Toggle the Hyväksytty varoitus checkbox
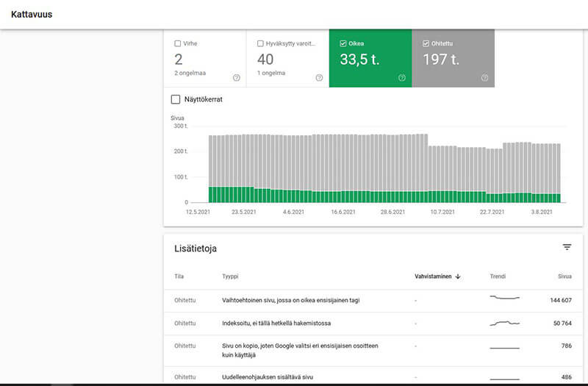Screen dimensions: 588x386 coord(261,43)
